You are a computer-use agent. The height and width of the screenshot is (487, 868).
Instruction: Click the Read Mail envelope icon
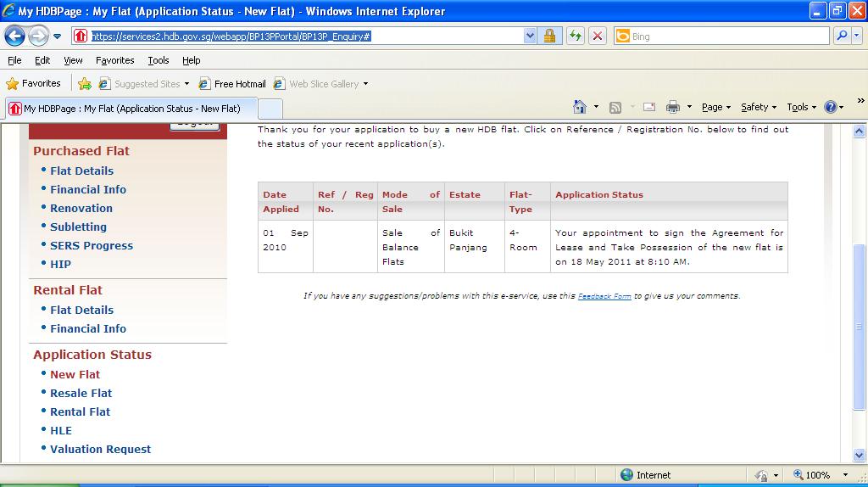tap(649, 107)
